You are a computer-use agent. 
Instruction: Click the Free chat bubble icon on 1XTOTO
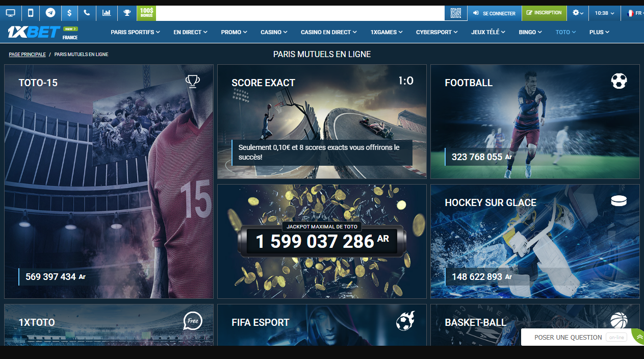(193, 321)
